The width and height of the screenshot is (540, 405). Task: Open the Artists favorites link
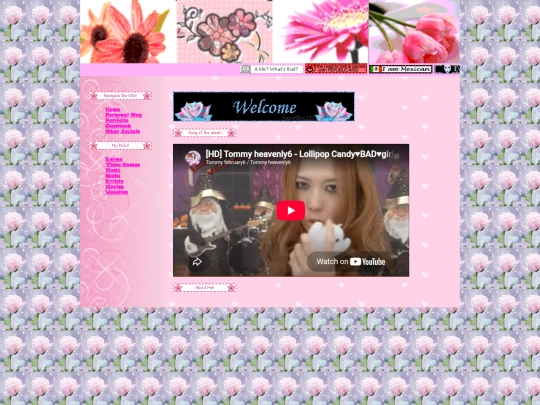[114, 181]
